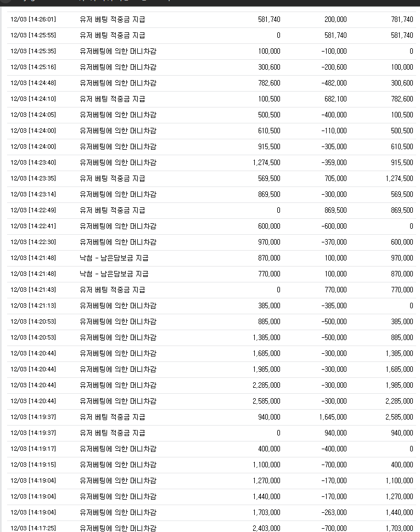
Task: Click the -482,000 deduction amount
Action: (x=334, y=83)
